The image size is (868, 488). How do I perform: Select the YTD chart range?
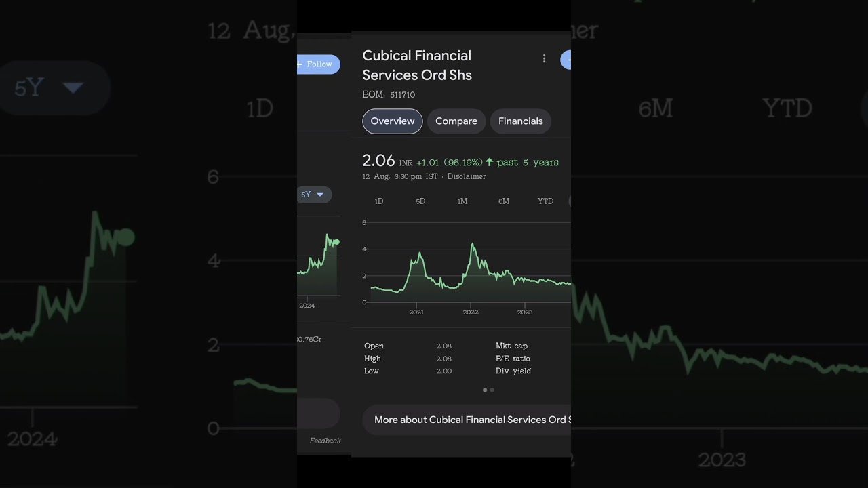click(x=545, y=201)
